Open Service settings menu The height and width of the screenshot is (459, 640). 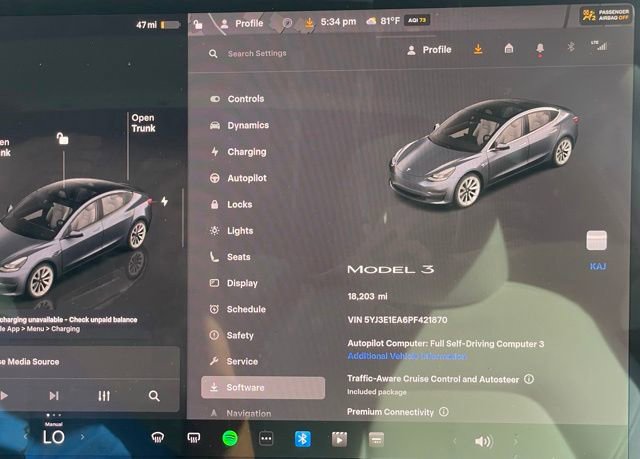tap(233, 361)
